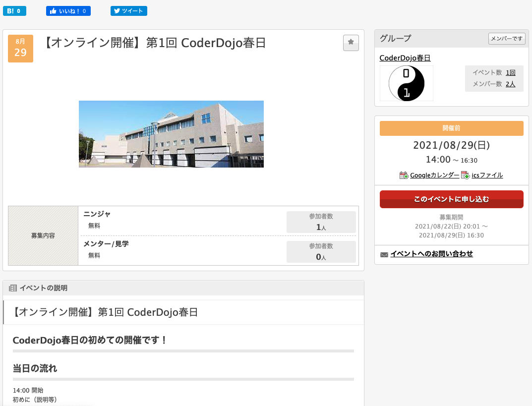Click the グループ panel heading
This screenshot has height=406, width=532.
coord(395,38)
